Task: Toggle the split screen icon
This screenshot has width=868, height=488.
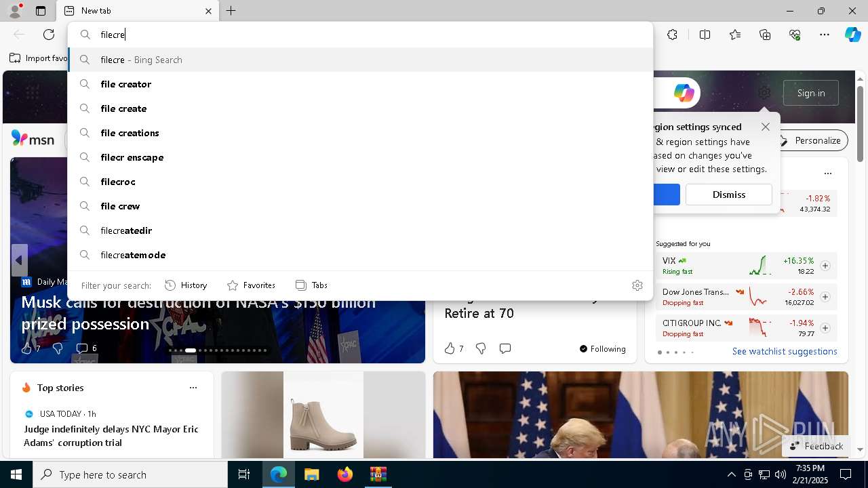Action: [705, 35]
